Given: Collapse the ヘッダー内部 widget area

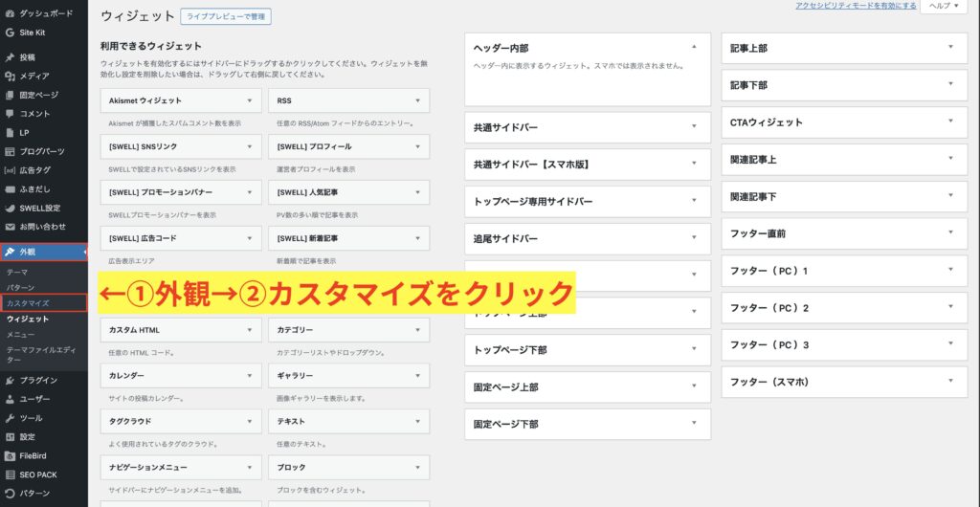Looking at the screenshot, I should click(694, 47).
